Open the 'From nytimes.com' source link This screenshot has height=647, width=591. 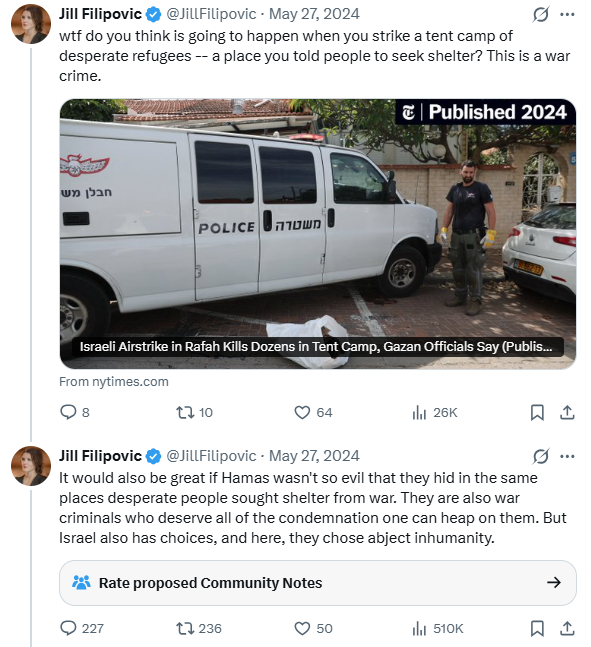tap(114, 382)
